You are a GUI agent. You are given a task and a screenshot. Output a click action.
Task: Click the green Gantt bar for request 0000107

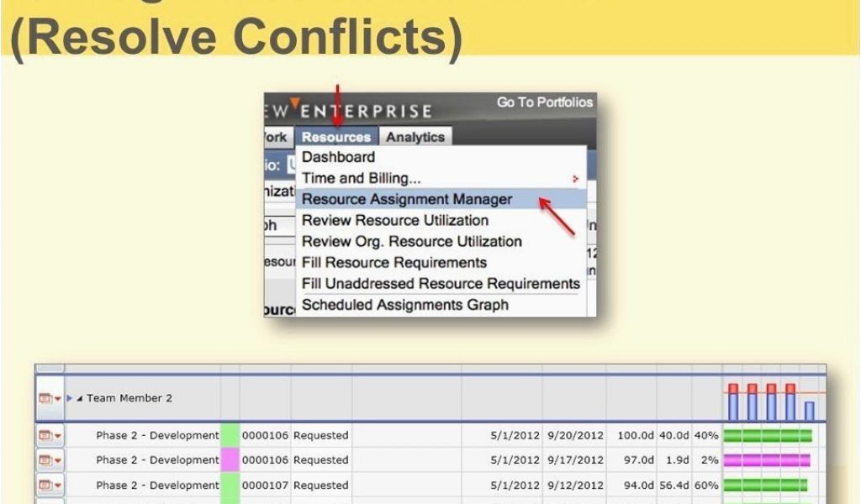click(765, 485)
